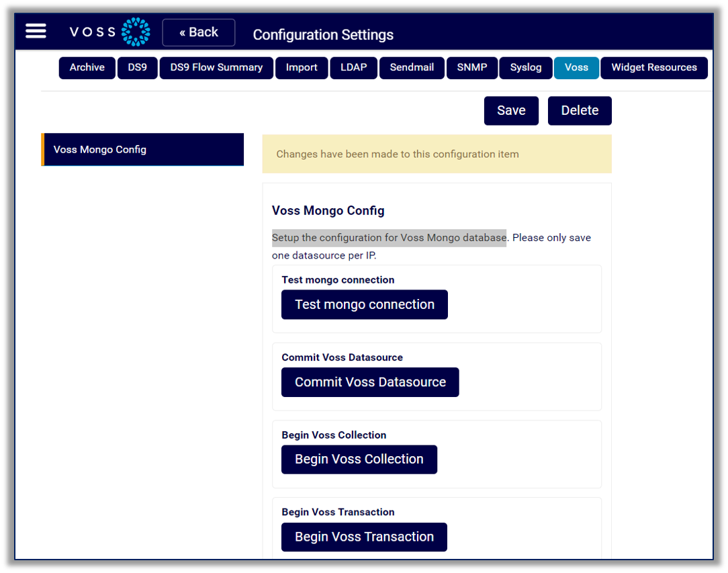728x573 pixels.
Task: Go back using the « Back button
Action: [198, 32]
